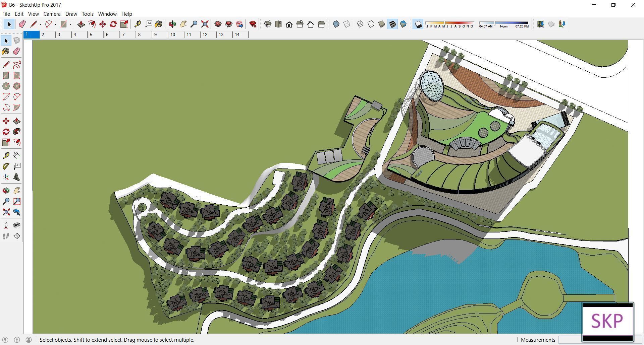This screenshot has width=644, height=345.
Task: Choose the Scale tool in top toolbar
Action: tap(124, 24)
